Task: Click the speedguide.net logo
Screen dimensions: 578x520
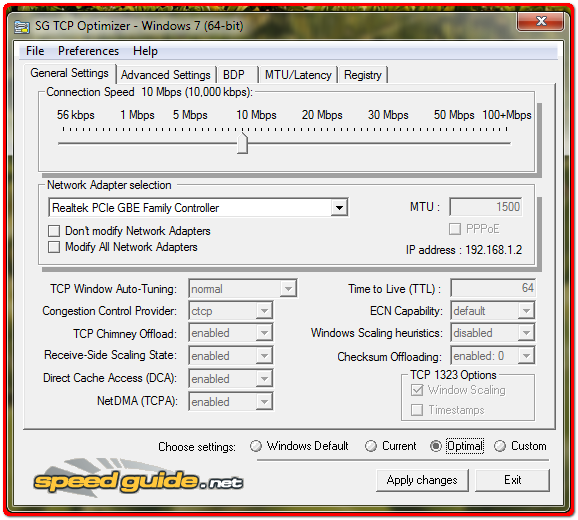Action: 139,479
